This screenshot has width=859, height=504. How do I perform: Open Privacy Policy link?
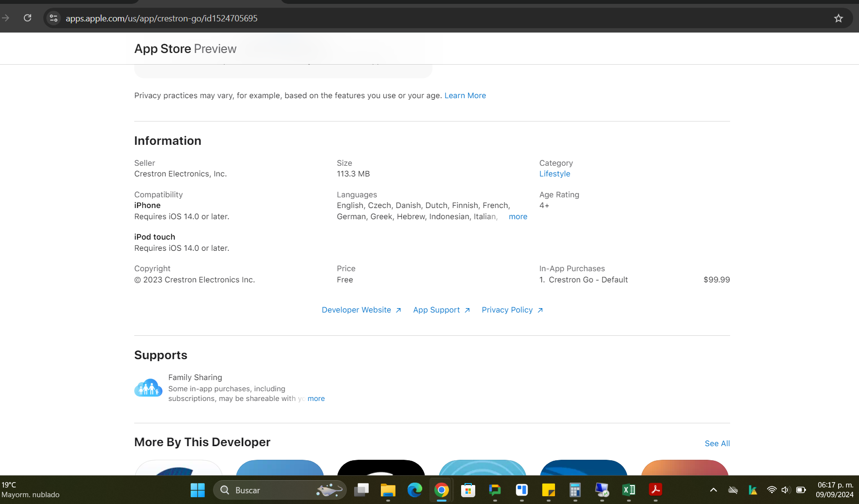[512, 310]
